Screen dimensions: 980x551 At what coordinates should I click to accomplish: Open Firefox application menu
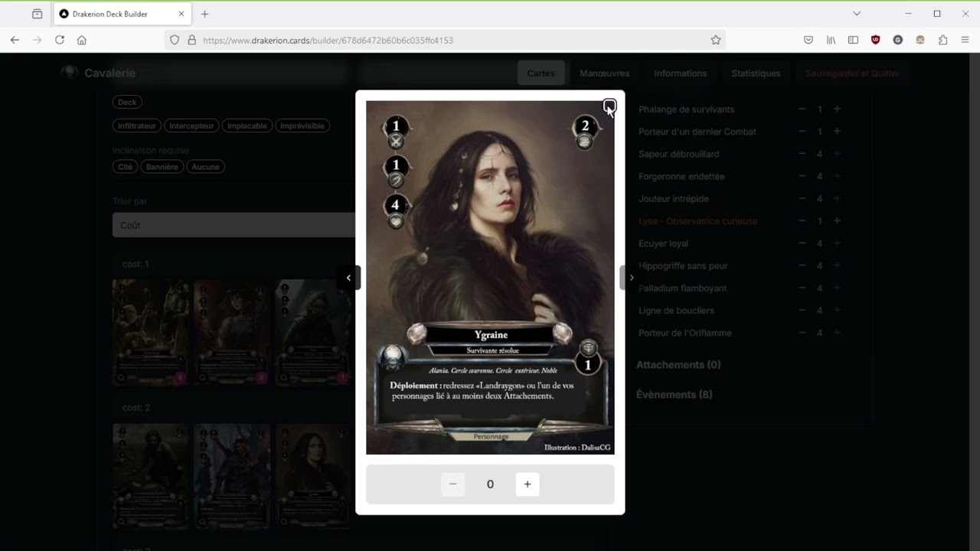click(x=965, y=40)
